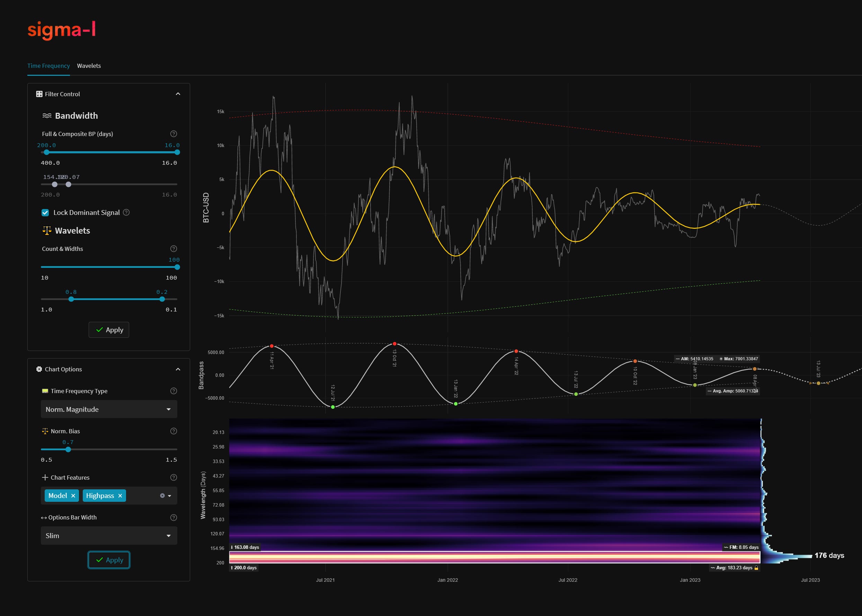Select the Time Frequency tab
Screen dimensions: 862x616
coord(48,66)
